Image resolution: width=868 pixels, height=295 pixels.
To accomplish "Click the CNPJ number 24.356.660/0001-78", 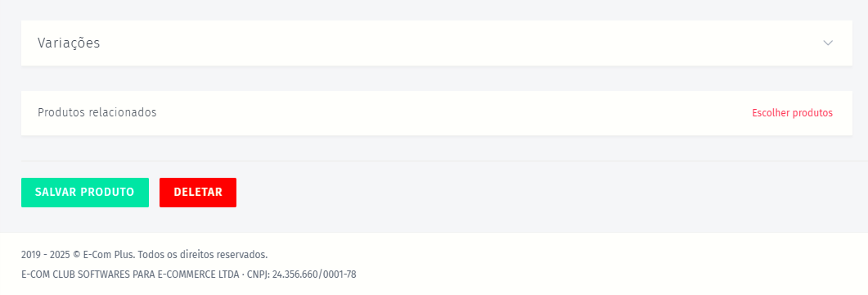I will click(x=314, y=274).
